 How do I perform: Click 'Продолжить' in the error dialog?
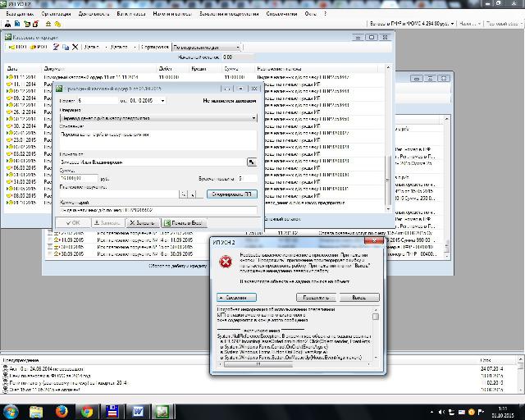point(316,298)
